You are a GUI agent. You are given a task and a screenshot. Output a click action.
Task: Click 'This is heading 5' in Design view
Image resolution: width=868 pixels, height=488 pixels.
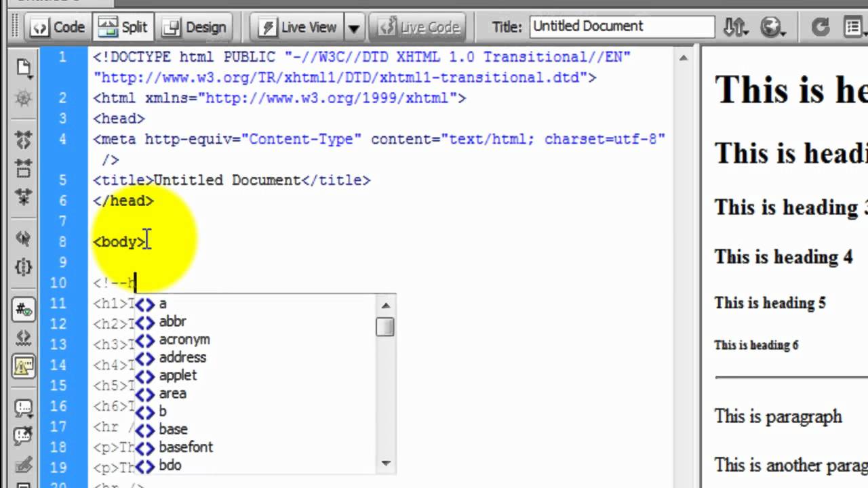[770, 303]
